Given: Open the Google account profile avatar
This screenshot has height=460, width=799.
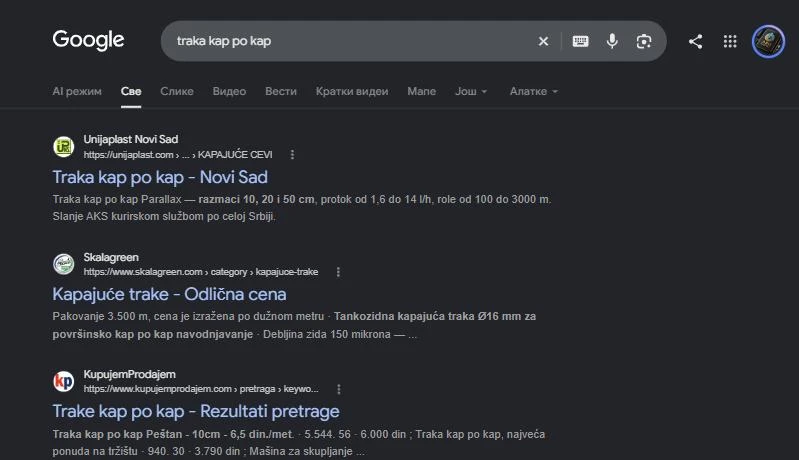Looking at the screenshot, I should [768, 41].
